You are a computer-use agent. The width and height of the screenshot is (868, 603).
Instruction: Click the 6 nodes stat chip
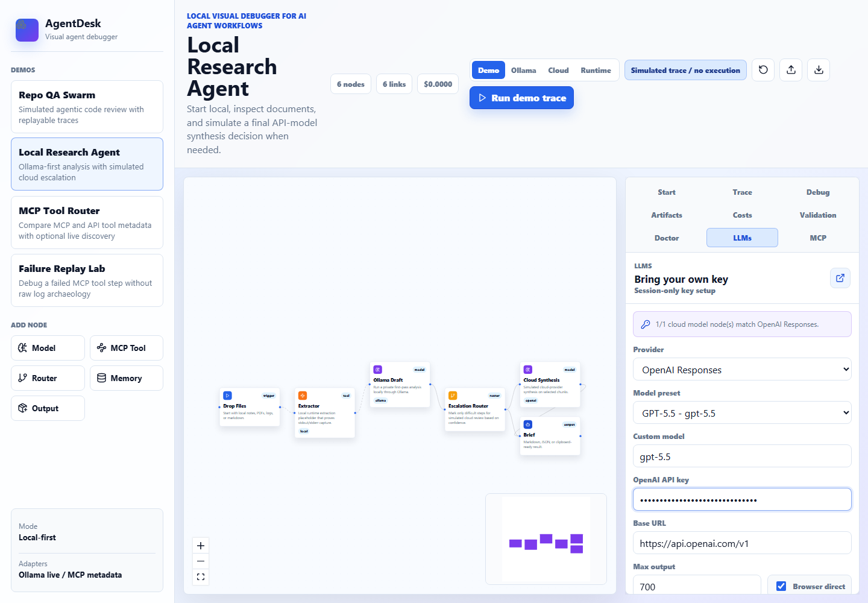pyautogui.click(x=351, y=84)
